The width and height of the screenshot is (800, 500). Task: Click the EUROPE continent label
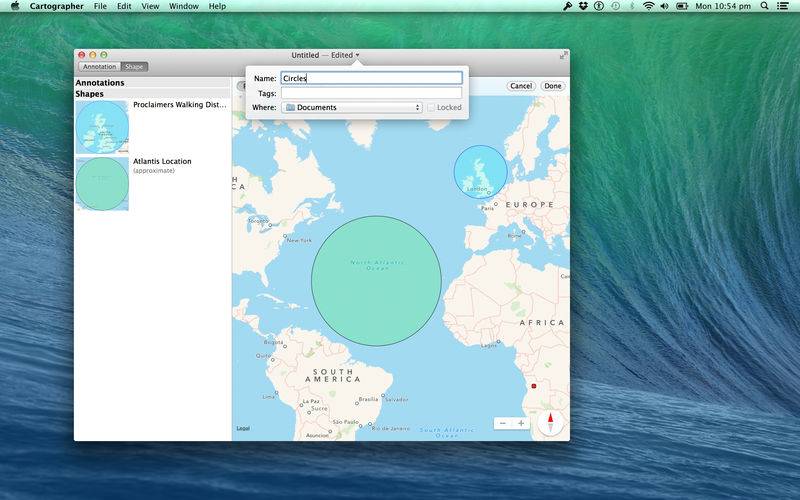click(x=530, y=205)
